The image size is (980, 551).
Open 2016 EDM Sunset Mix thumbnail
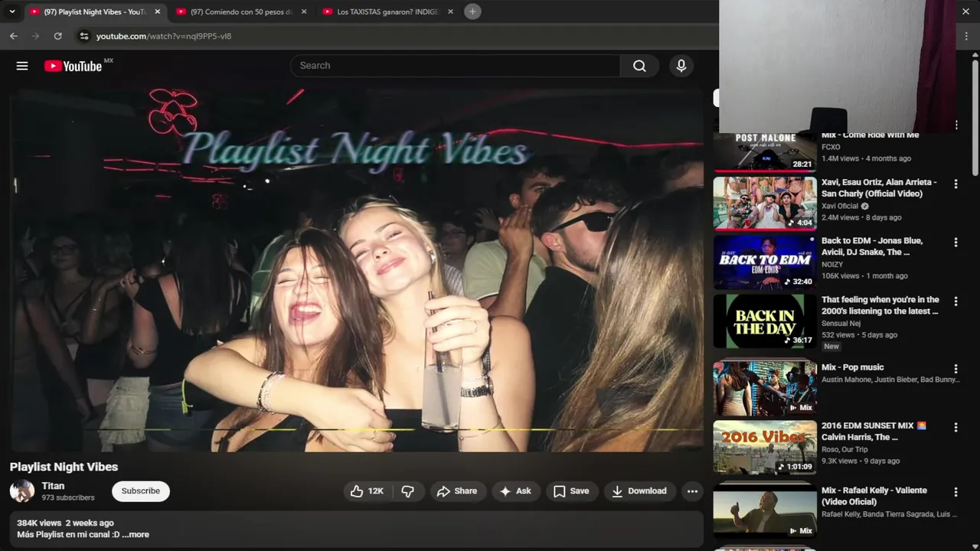coord(765,447)
